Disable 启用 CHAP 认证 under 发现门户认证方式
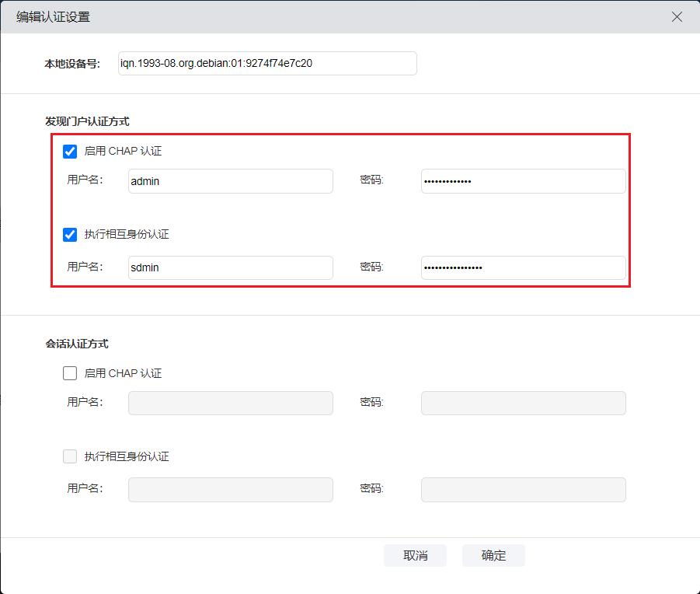This screenshot has width=700, height=594. [70, 152]
